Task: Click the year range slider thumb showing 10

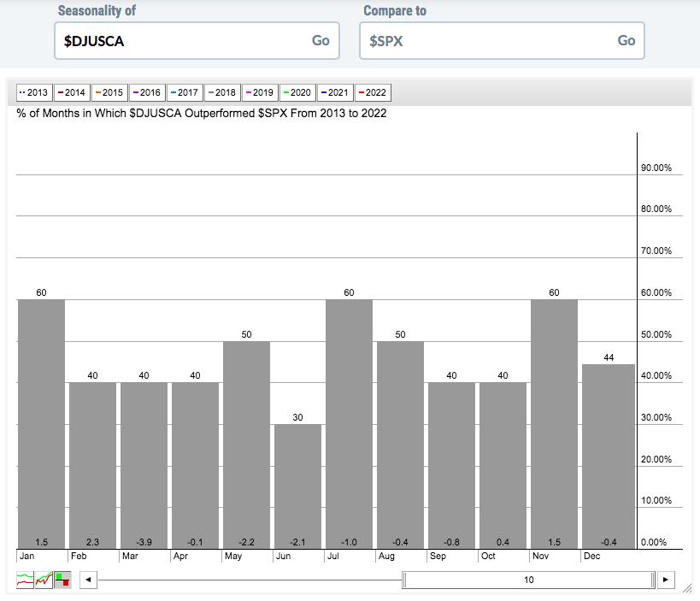Action: (x=528, y=580)
